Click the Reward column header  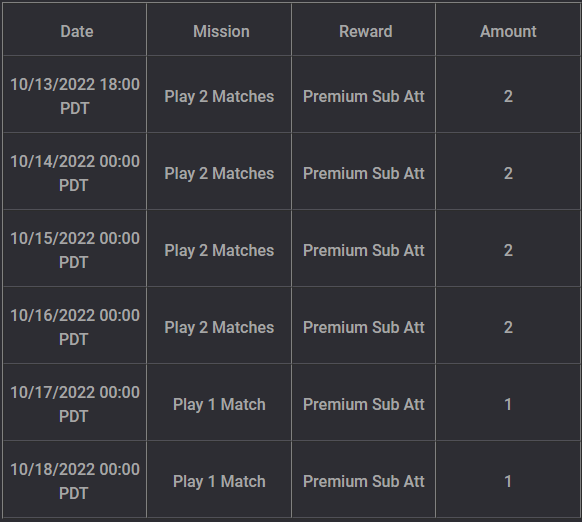point(366,31)
